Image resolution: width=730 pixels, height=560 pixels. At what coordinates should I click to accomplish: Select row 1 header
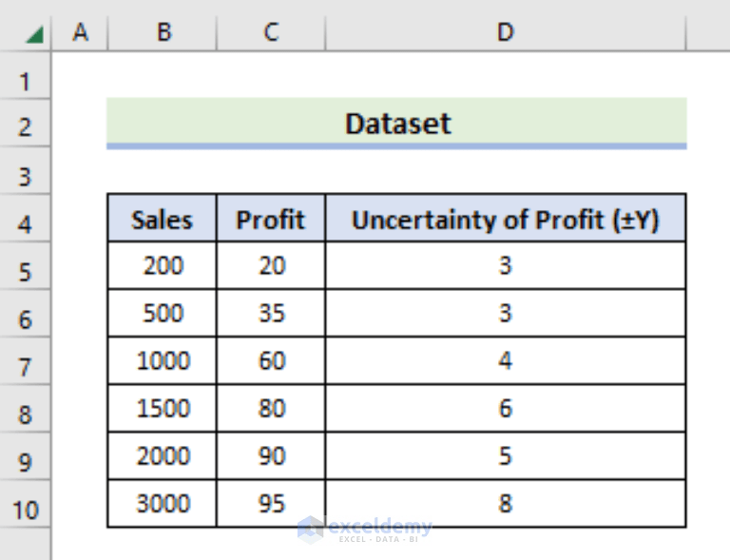[x=26, y=81]
